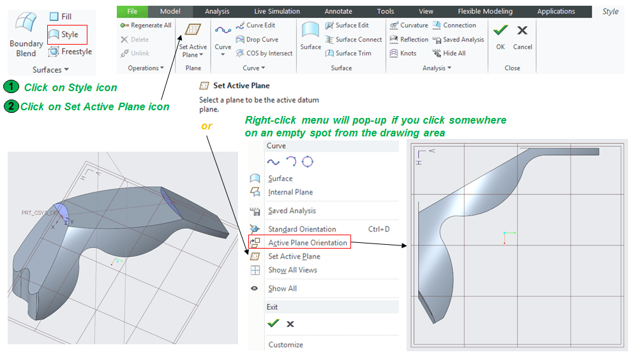Open the Analysis group dropdown arrow
630x364 pixels.
[437, 68]
